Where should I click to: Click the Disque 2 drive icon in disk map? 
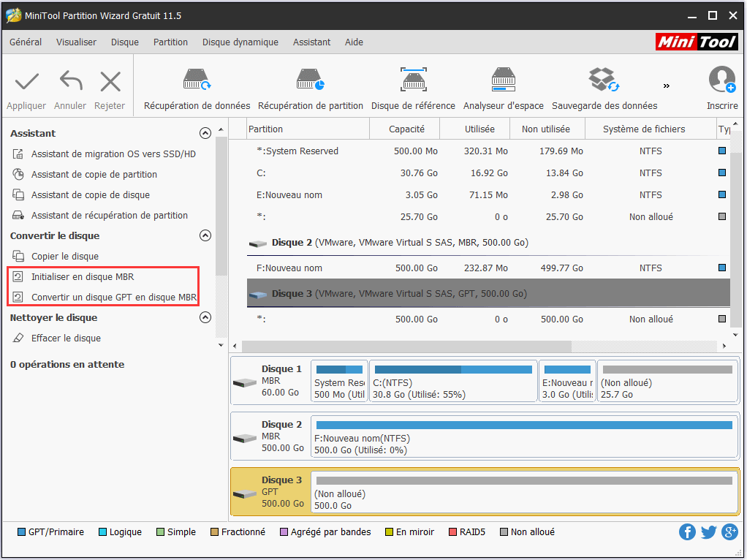coord(245,438)
